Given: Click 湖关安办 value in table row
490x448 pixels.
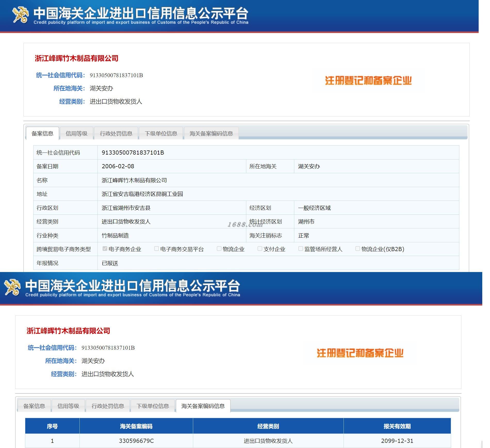Looking at the screenshot, I should click(309, 166).
